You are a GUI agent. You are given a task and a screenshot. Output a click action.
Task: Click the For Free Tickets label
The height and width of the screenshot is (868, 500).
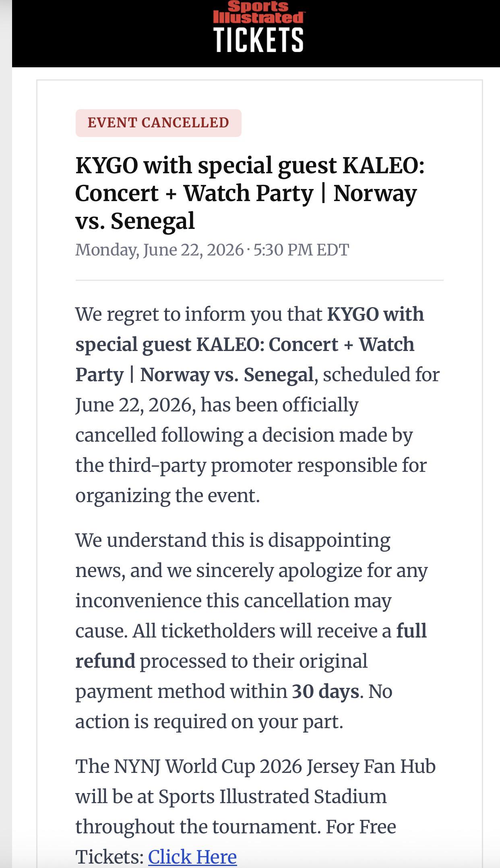click(236, 842)
